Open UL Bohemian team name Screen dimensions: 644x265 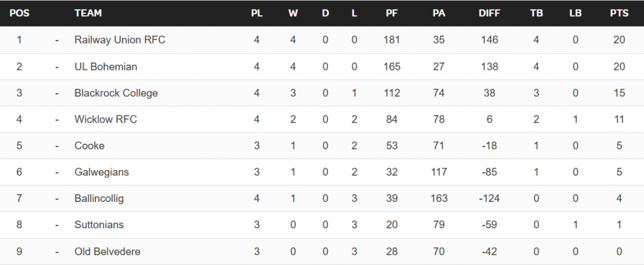point(106,66)
